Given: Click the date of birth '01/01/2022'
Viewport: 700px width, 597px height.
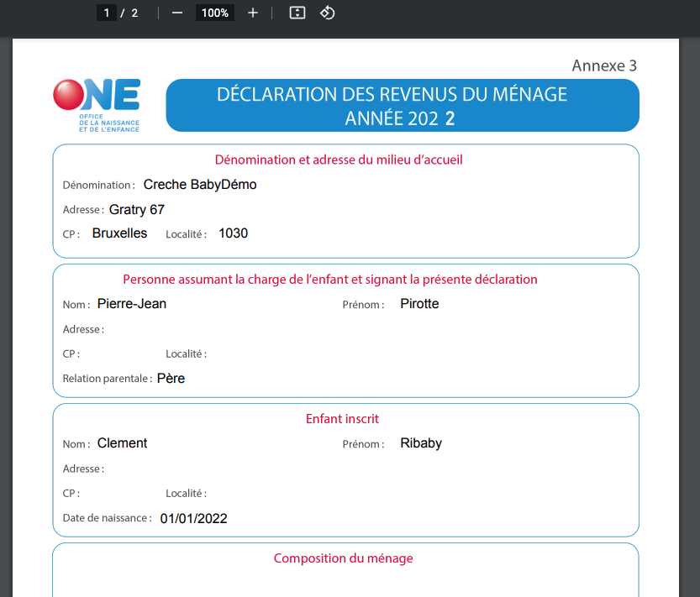Looking at the screenshot, I should click(x=193, y=519).
